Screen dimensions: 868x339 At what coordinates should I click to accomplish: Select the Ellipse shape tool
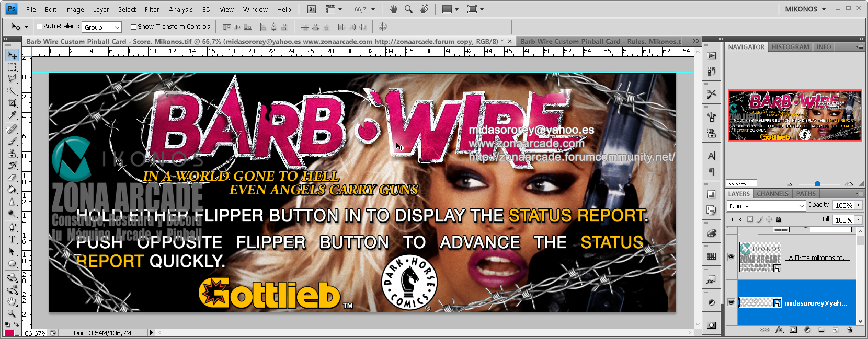[x=12, y=263]
